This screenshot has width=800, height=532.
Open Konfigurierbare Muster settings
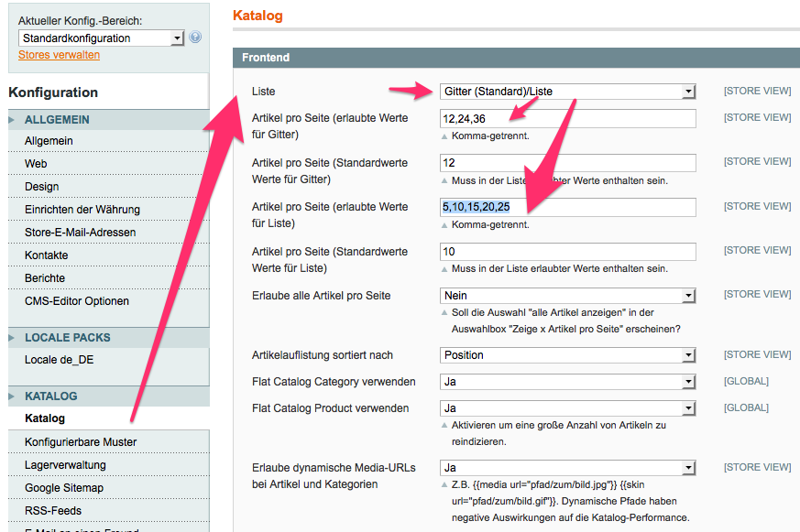81,441
